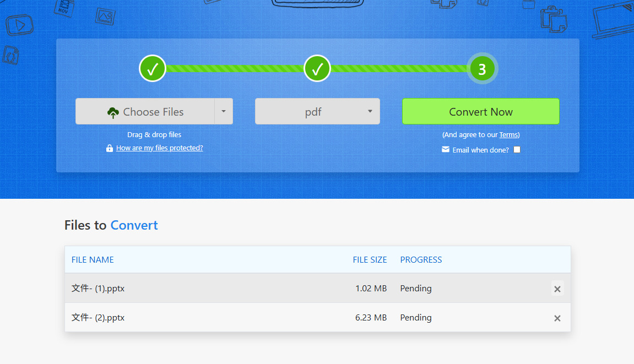Viewport: 634px width, 364px height.
Task: Select the file name 文件- (1).pptx
Action: (98, 289)
